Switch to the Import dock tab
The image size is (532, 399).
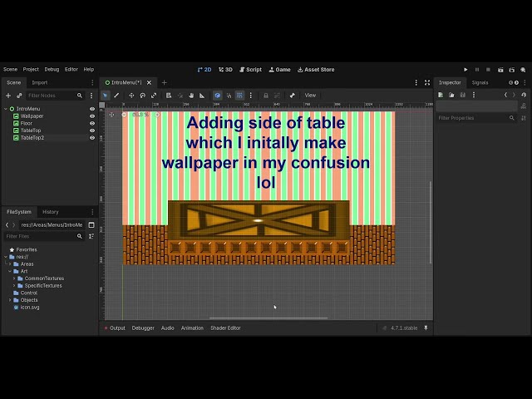pyautogui.click(x=40, y=83)
